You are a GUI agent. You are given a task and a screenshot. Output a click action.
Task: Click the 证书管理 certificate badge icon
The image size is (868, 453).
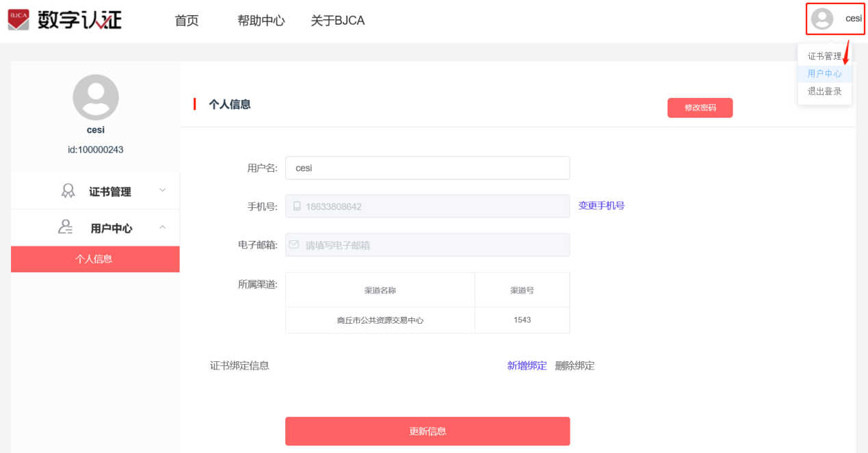(x=68, y=191)
